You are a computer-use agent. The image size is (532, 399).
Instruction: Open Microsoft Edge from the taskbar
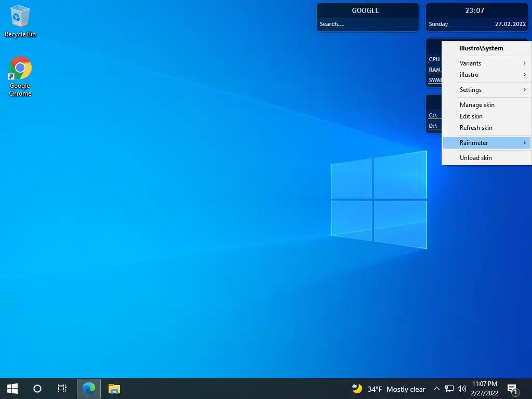tap(89, 389)
